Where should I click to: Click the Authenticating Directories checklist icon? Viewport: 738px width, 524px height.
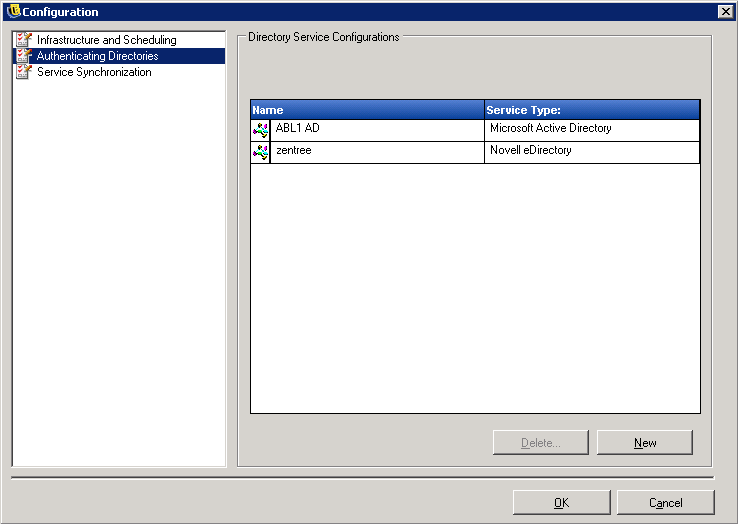pyautogui.click(x=24, y=56)
